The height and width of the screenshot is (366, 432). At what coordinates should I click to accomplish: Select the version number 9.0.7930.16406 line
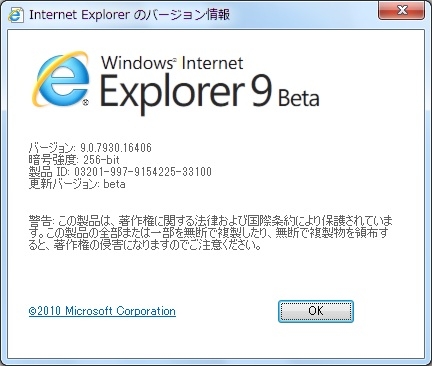point(90,148)
